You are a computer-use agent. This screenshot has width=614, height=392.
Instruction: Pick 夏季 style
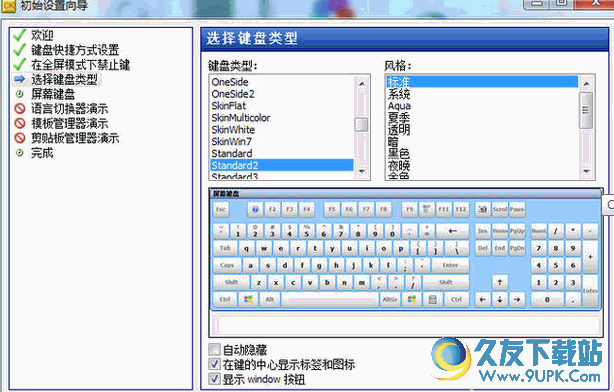pyautogui.click(x=482, y=117)
